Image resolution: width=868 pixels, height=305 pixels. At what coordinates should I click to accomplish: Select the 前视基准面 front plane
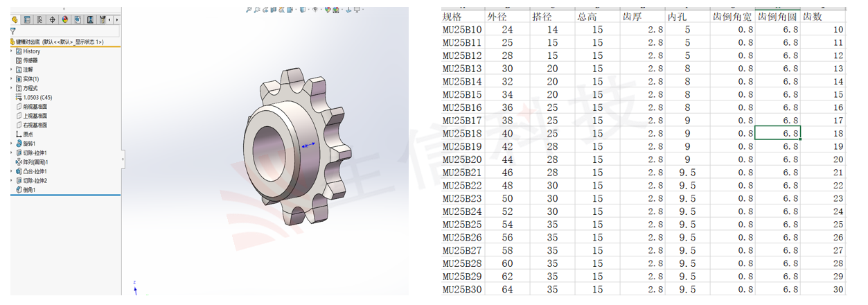[x=31, y=107]
